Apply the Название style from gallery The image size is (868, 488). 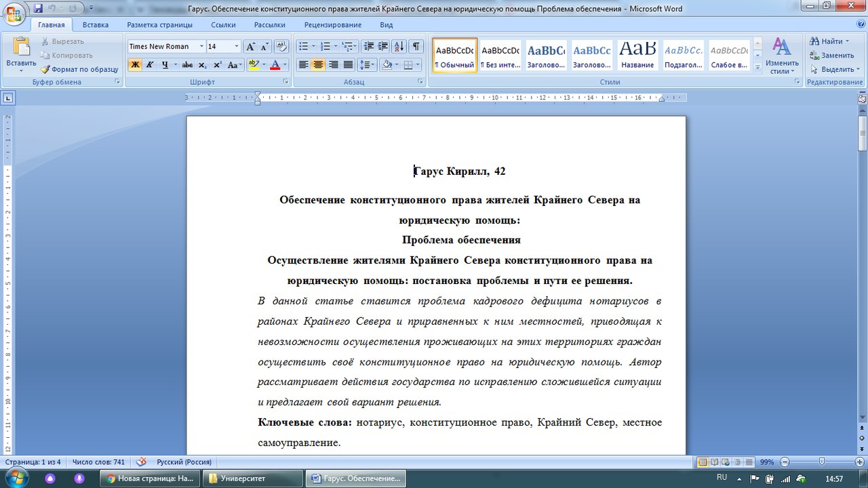point(637,55)
